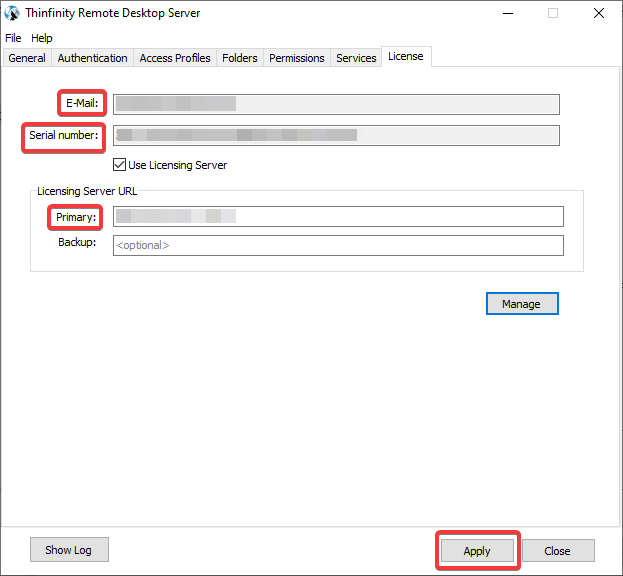The image size is (623, 576).
Task: Minimize the Thinfinity window
Action: pyautogui.click(x=508, y=13)
